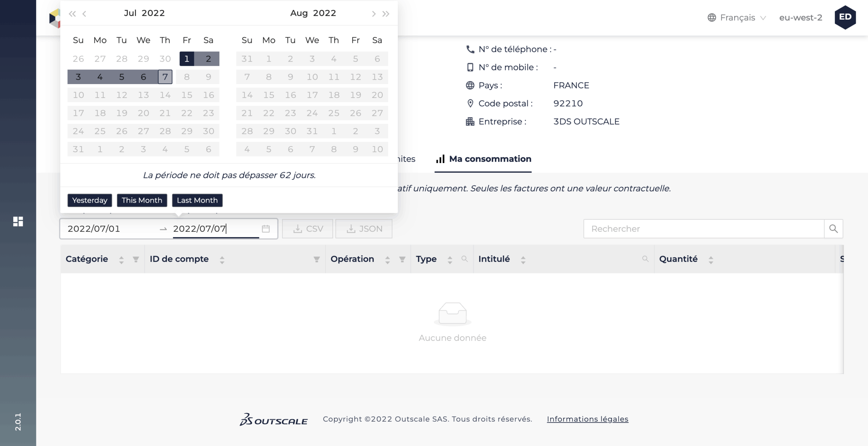Toggle sort arrows on Type column
Image resolution: width=868 pixels, height=446 pixels.
[450, 260]
